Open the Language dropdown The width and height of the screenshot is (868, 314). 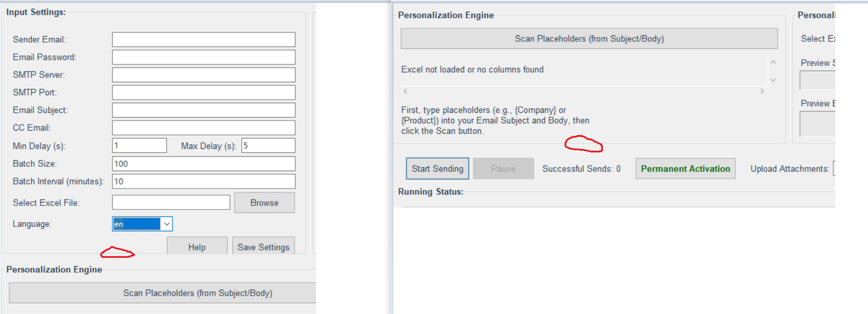coord(166,224)
